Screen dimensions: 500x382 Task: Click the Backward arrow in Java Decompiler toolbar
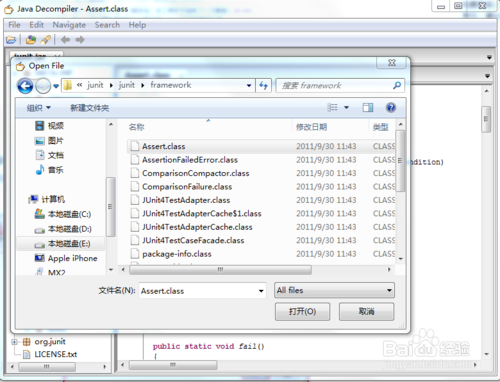65,40
